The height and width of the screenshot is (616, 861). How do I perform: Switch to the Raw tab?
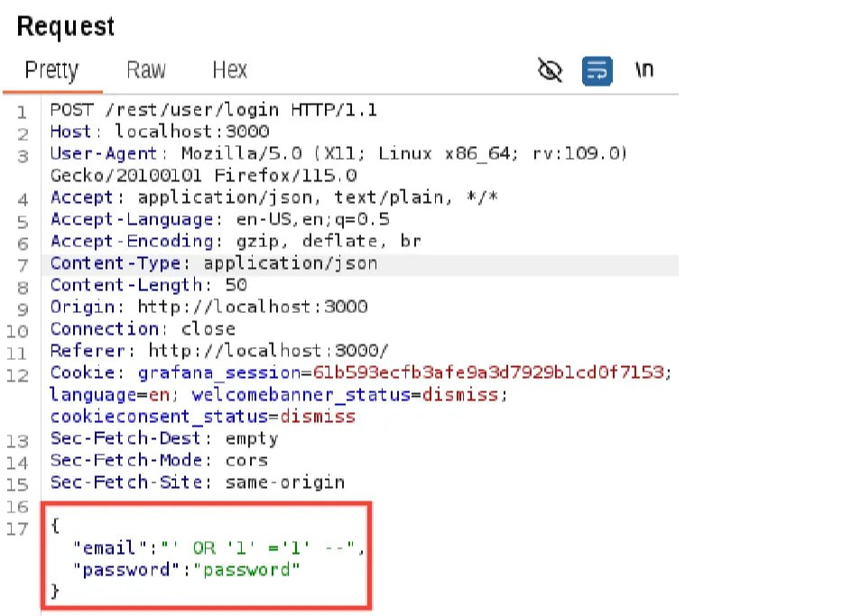(146, 70)
